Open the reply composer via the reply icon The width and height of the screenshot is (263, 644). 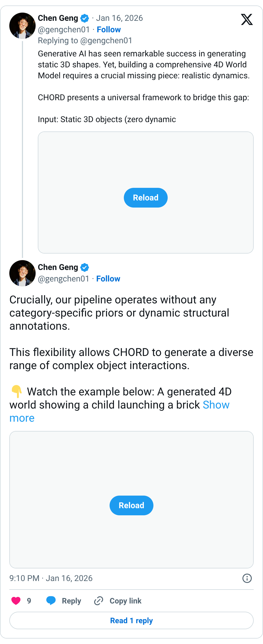(x=51, y=601)
